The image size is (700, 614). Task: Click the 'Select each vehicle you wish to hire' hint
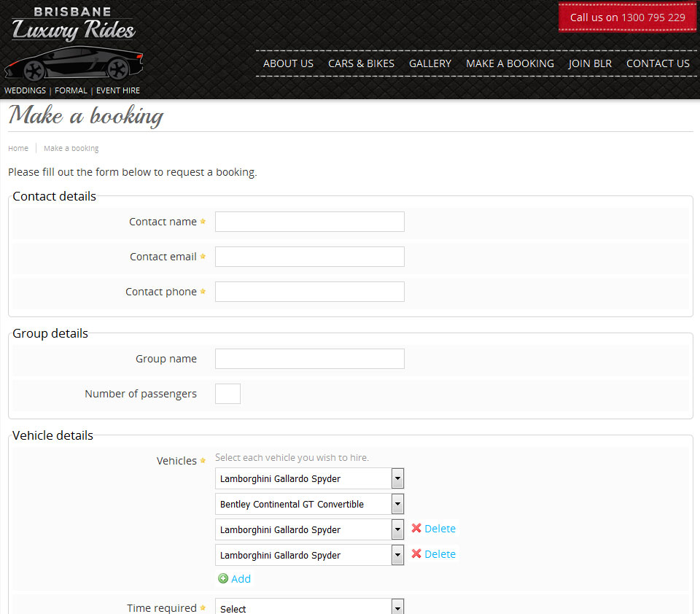point(292,458)
